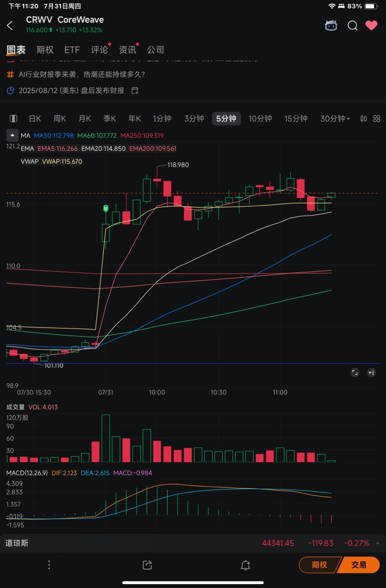Click the green B buy marker on chart
This screenshot has height=588, width=386.
(x=106, y=208)
